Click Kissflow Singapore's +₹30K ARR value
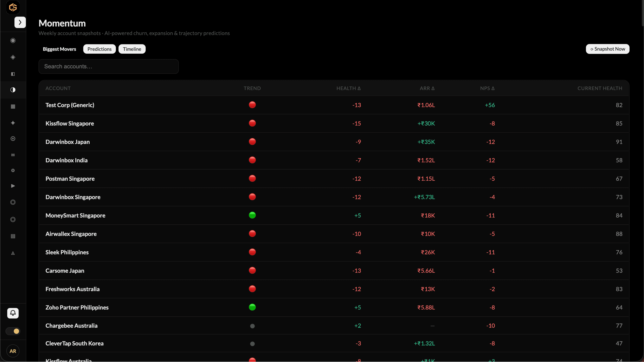 [x=426, y=124]
